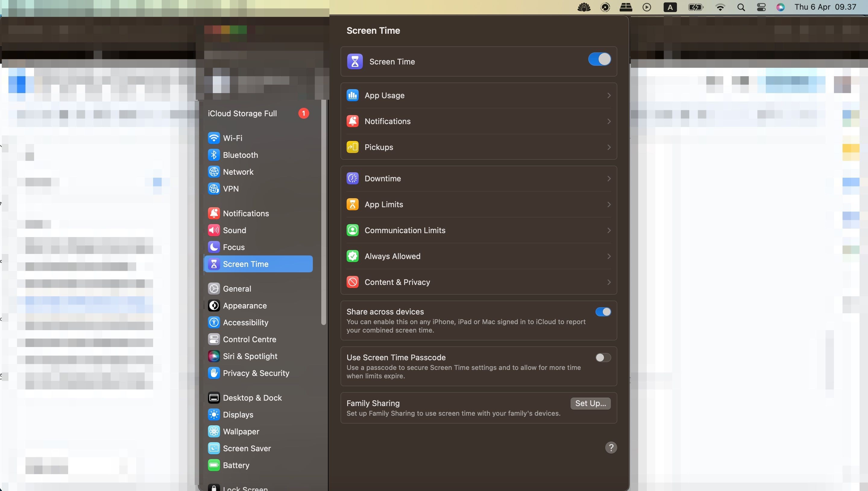The image size is (868, 491).
Task: Click the sidebar vertical scrollbar
Action: (x=323, y=212)
